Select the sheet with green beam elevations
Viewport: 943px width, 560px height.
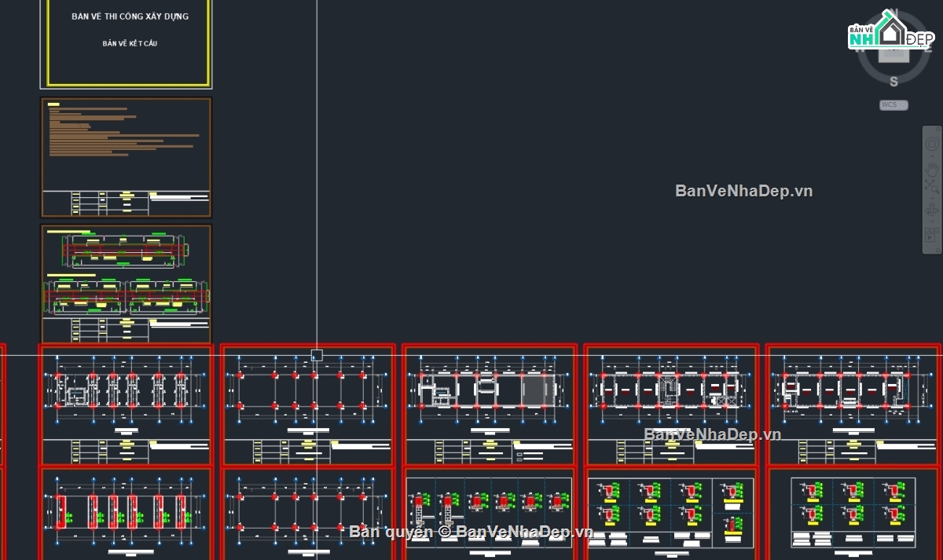126,283
